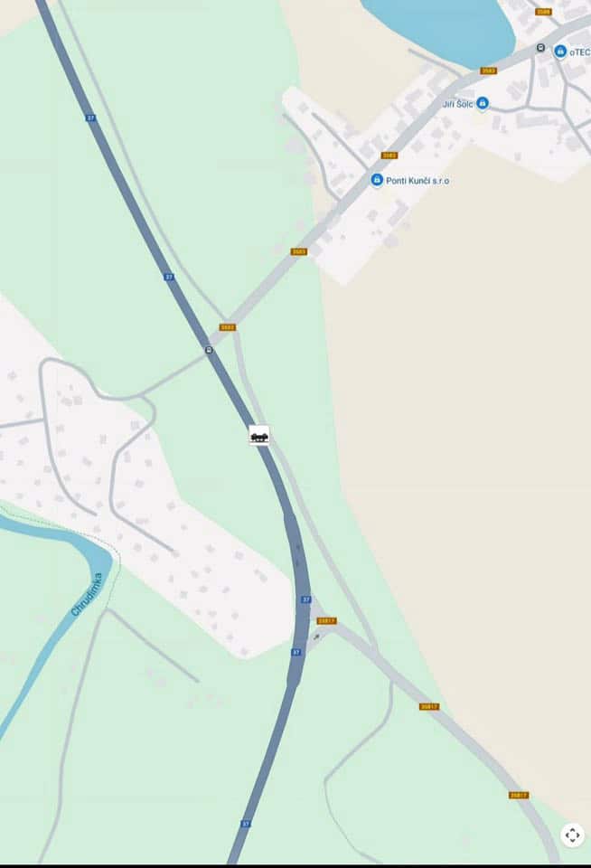Open the bus stop icon beside oTEC

[x=540, y=48]
